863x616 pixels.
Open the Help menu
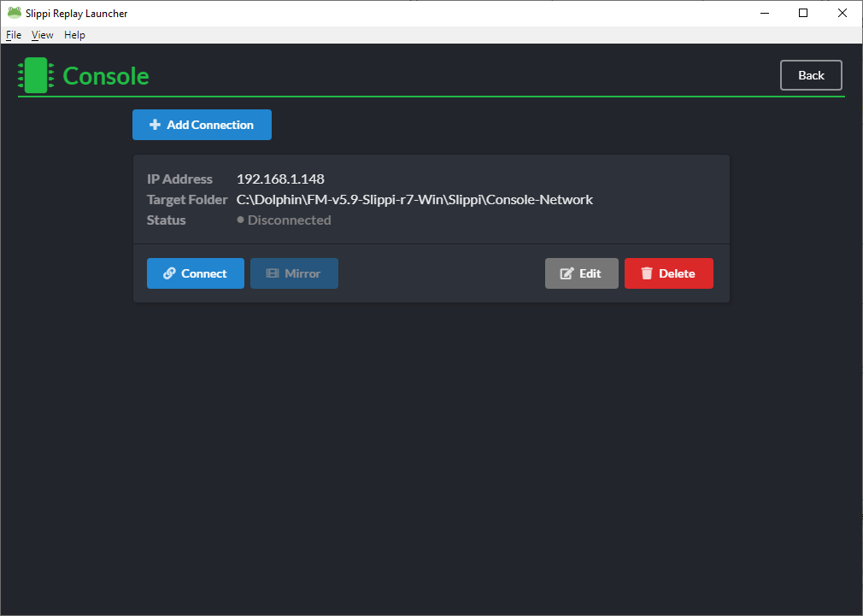[x=74, y=35]
